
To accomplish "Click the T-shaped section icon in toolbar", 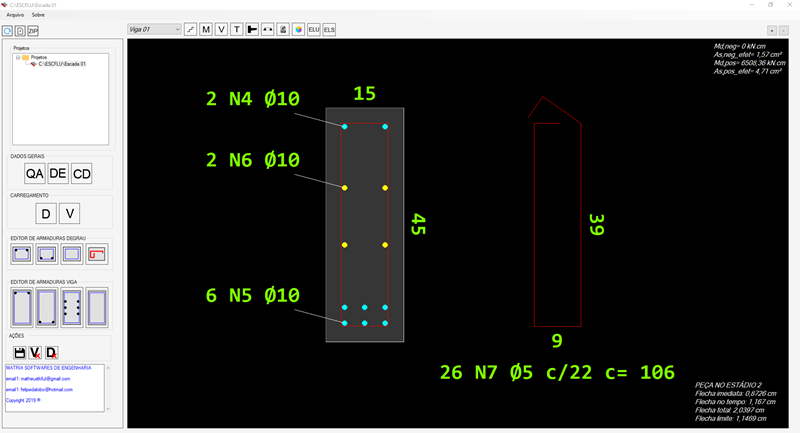I will click(252, 30).
